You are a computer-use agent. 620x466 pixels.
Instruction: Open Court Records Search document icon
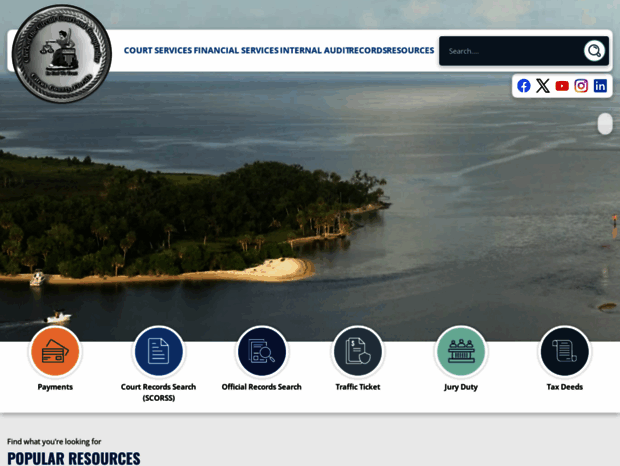tap(158, 352)
